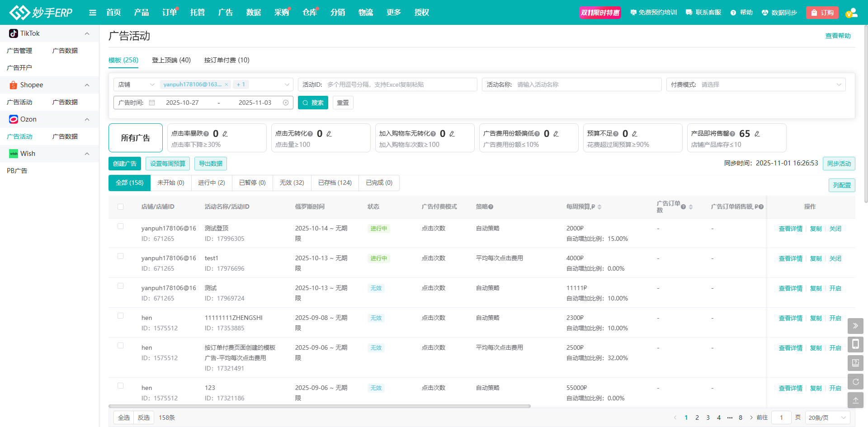
Task: Click the 活动名称 input field
Action: pyautogui.click(x=583, y=84)
